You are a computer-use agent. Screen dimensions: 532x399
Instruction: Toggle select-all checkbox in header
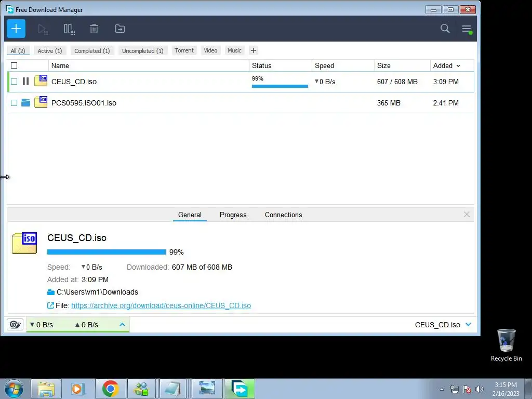pos(14,65)
